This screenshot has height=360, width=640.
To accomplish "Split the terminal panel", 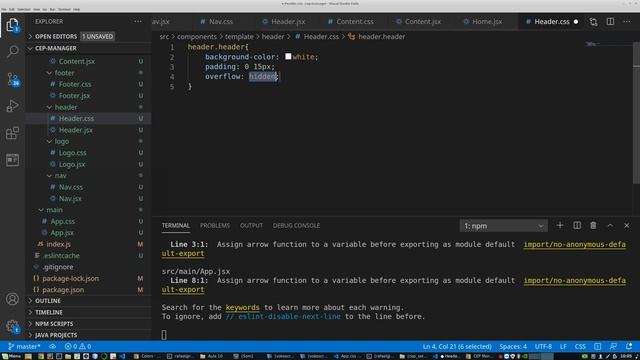I will pos(577,225).
